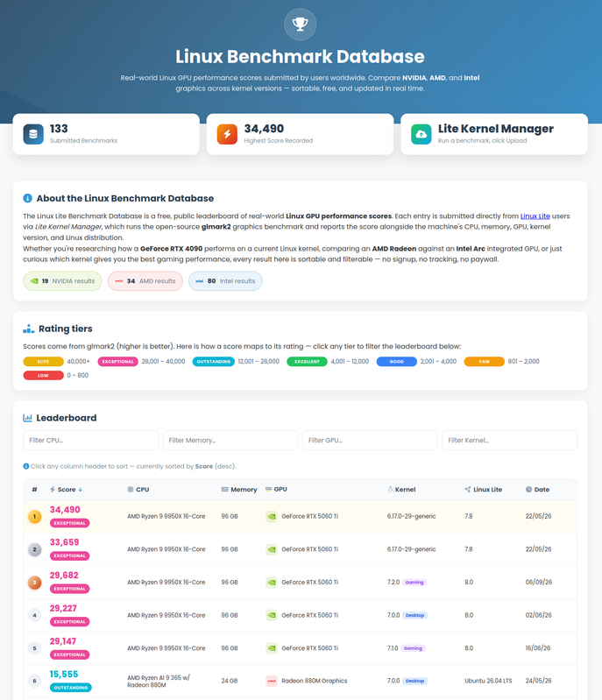Focus the Filter GPU input field

tap(370, 440)
